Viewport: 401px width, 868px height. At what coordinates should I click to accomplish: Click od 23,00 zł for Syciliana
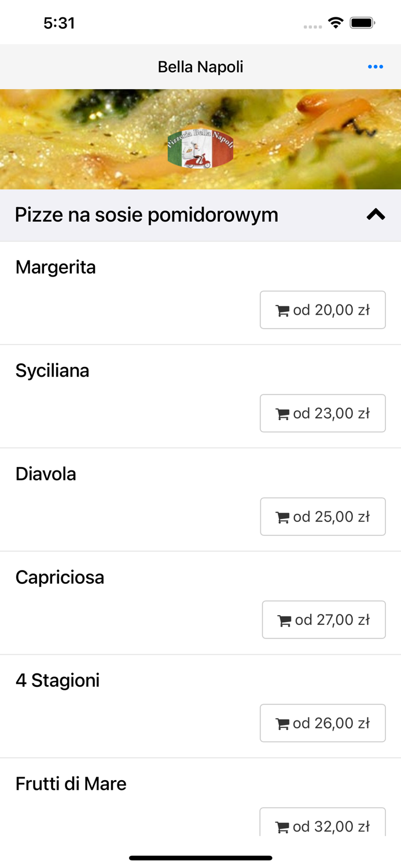[323, 413]
